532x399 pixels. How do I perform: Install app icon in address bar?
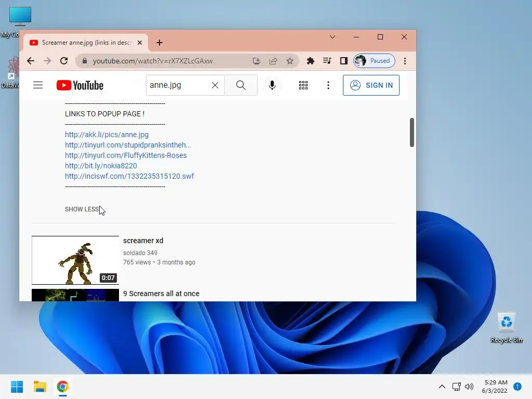(257, 61)
